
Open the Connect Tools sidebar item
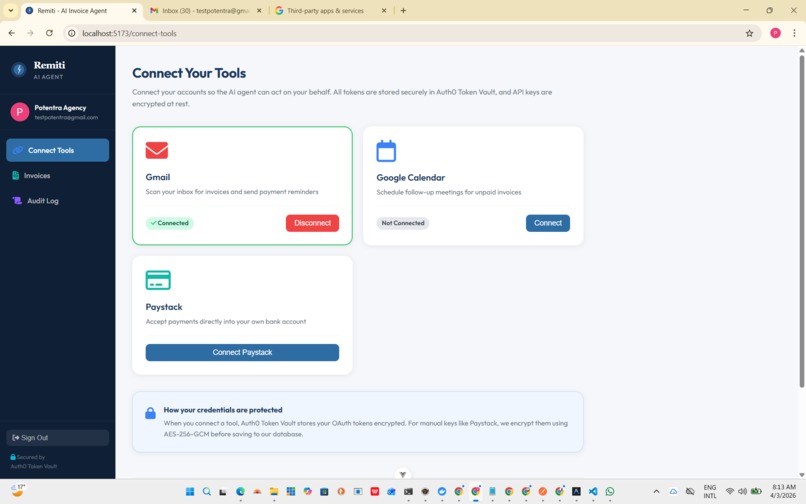[x=58, y=150]
